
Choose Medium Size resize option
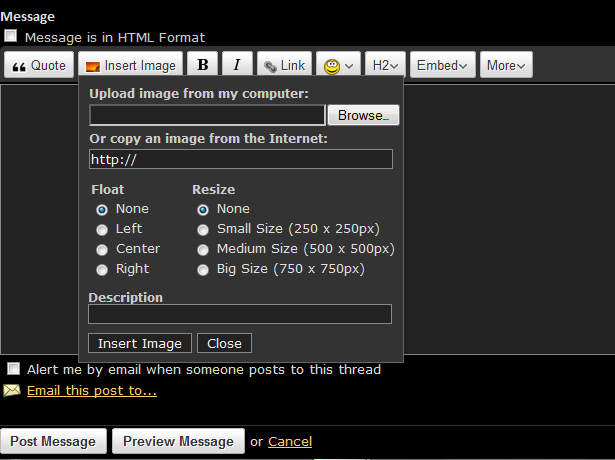coord(203,249)
